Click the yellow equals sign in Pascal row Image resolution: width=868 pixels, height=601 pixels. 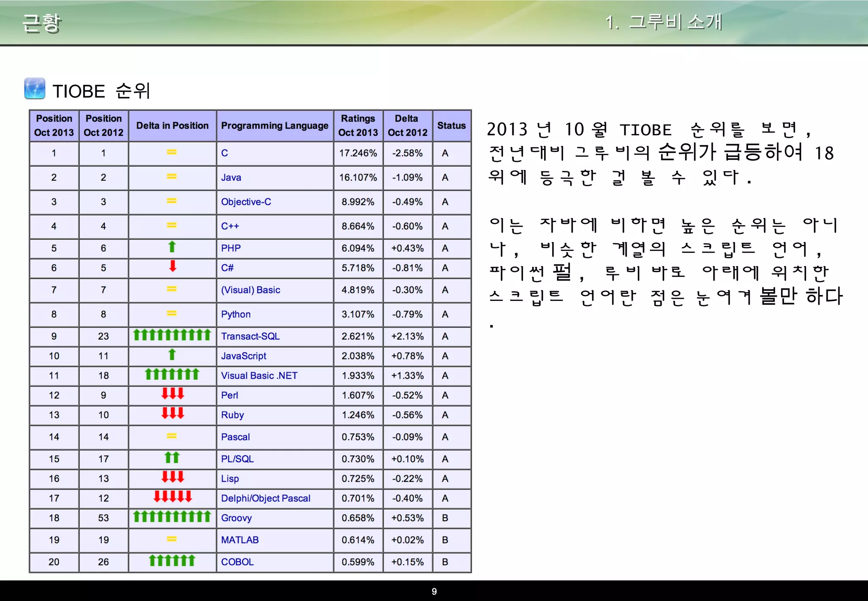pyautogui.click(x=172, y=436)
